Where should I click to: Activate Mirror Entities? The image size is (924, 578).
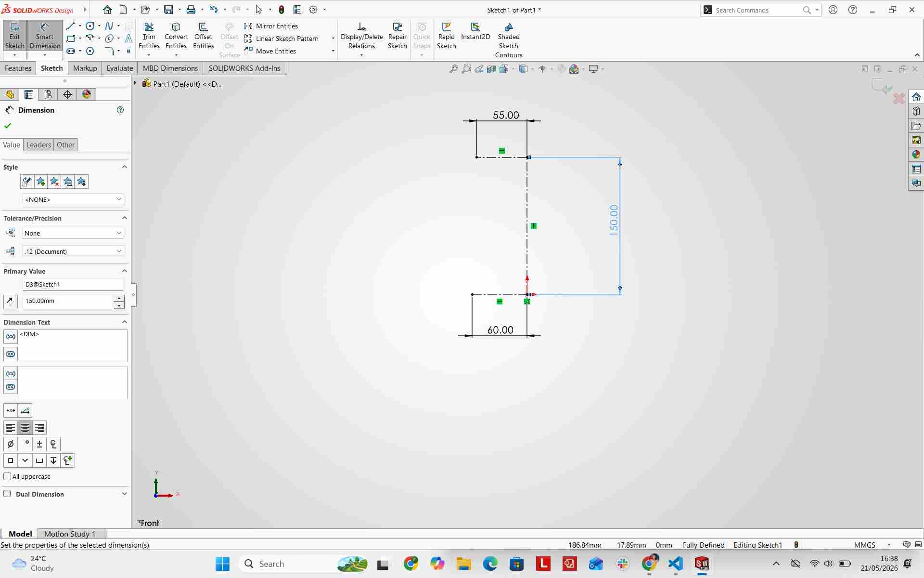tap(271, 26)
